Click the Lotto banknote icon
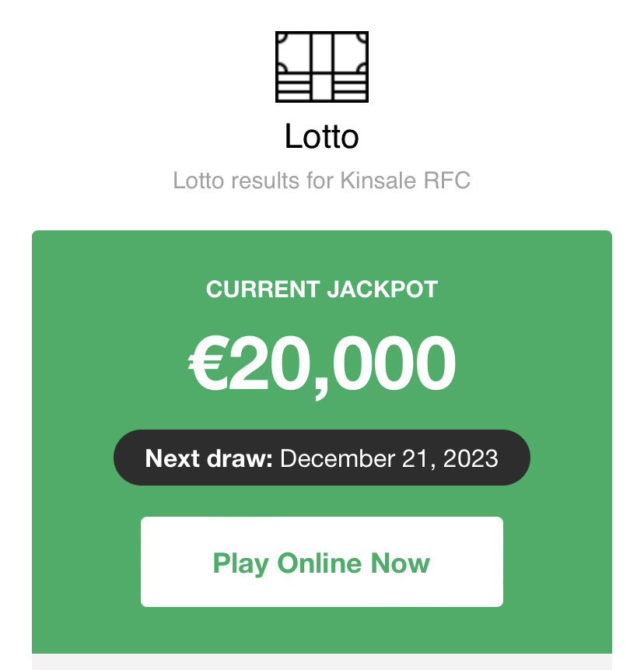The image size is (644, 670). pyautogui.click(x=322, y=67)
